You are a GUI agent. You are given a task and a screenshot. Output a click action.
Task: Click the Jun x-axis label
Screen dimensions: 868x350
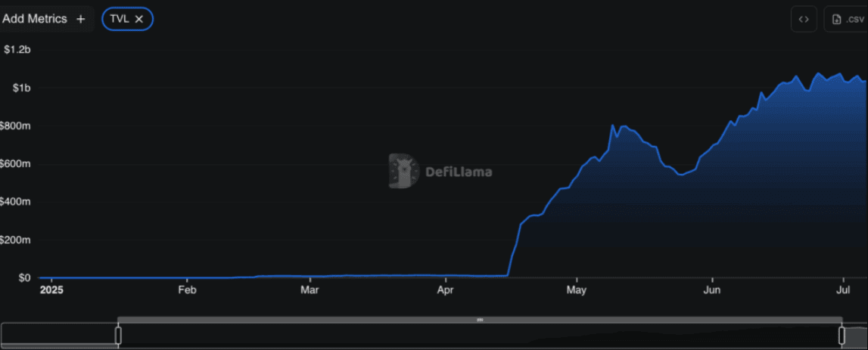[x=712, y=290]
